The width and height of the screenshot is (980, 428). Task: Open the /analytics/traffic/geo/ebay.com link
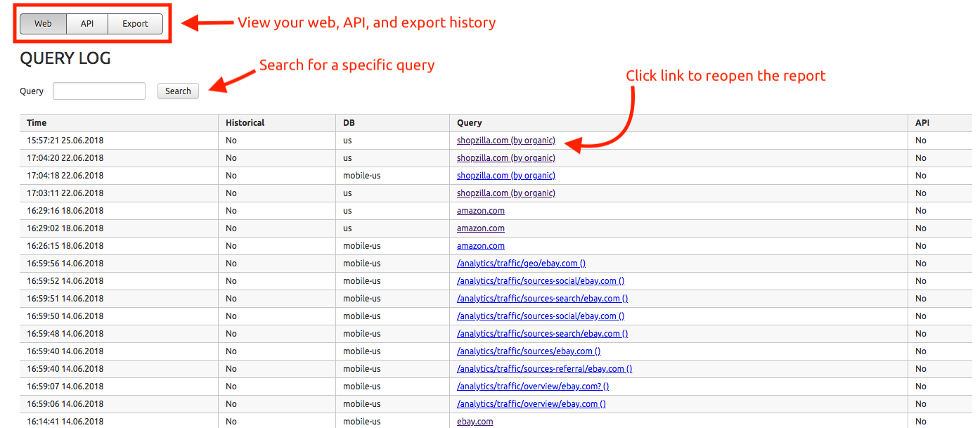click(x=521, y=264)
